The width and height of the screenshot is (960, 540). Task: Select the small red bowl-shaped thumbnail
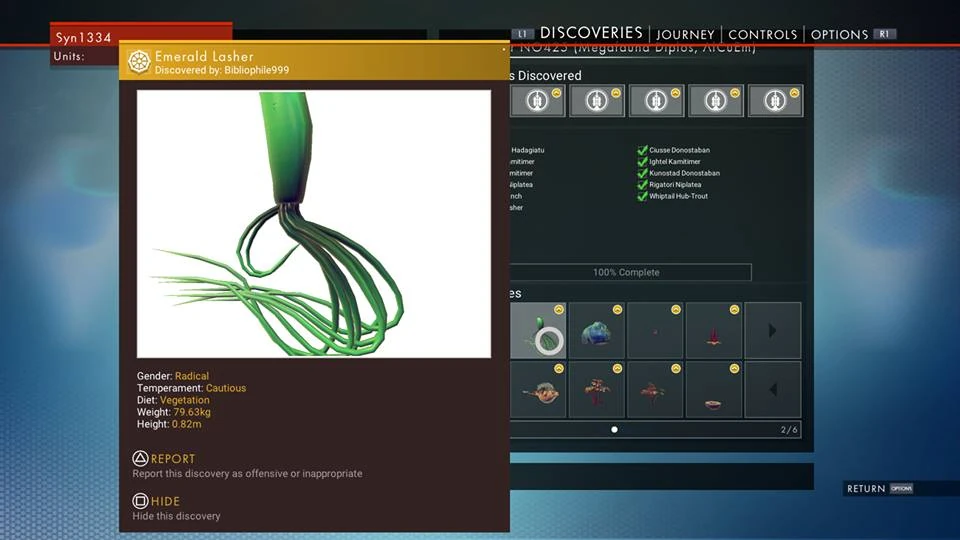(x=714, y=389)
